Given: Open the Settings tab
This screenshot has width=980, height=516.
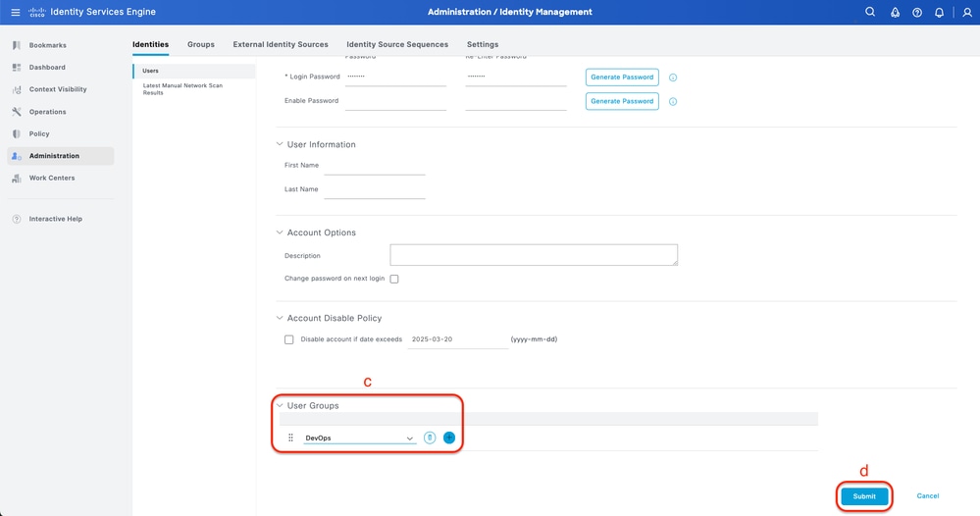Looking at the screenshot, I should pos(483,44).
